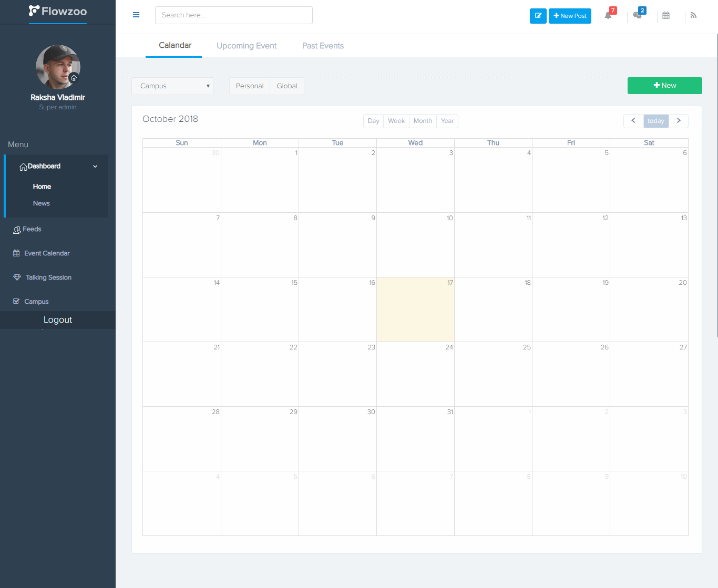Open the Upcoming Event tab
This screenshot has height=588, width=718.
pos(247,46)
